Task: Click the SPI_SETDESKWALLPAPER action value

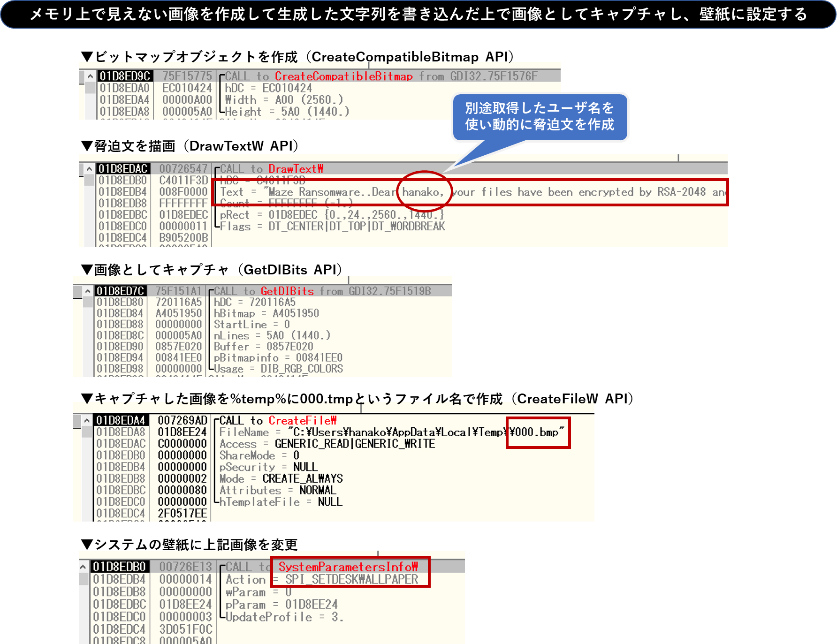Action: pos(351,580)
